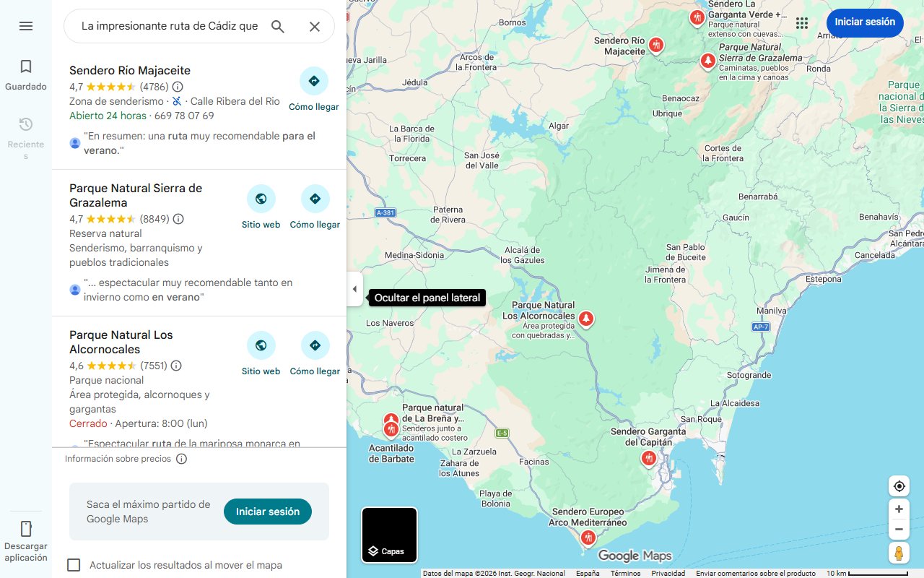Open the Términos link in footer
This screenshot has height=578, width=924.
(625, 574)
